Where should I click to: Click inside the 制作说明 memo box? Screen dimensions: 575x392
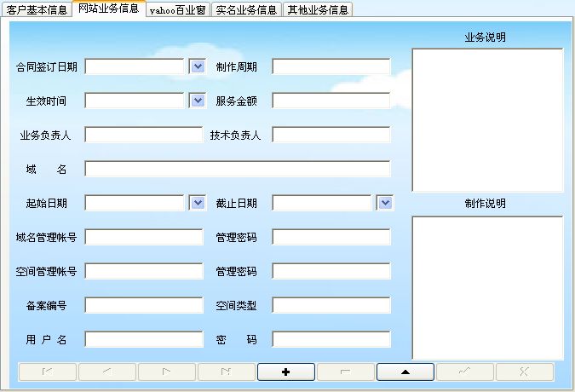[488, 288]
